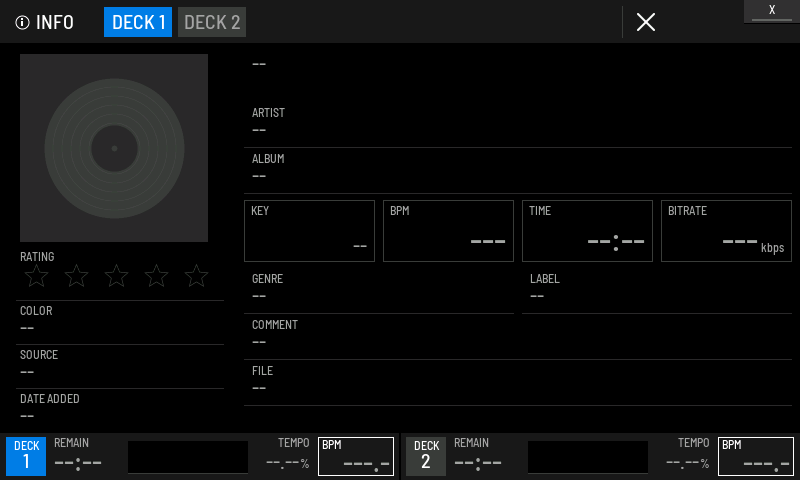This screenshot has height=480, width=800.
Task: Click the INFO circle icon
Action: click(22, 22)
